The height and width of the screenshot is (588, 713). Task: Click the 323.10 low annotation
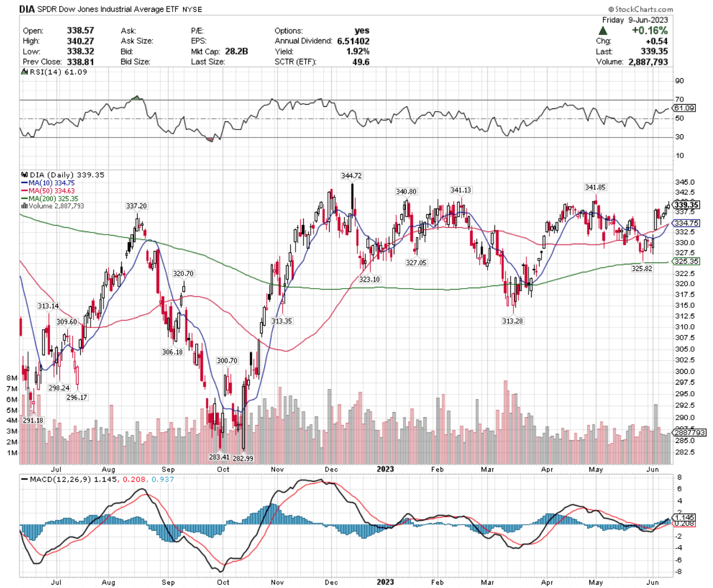pos(369,279)
